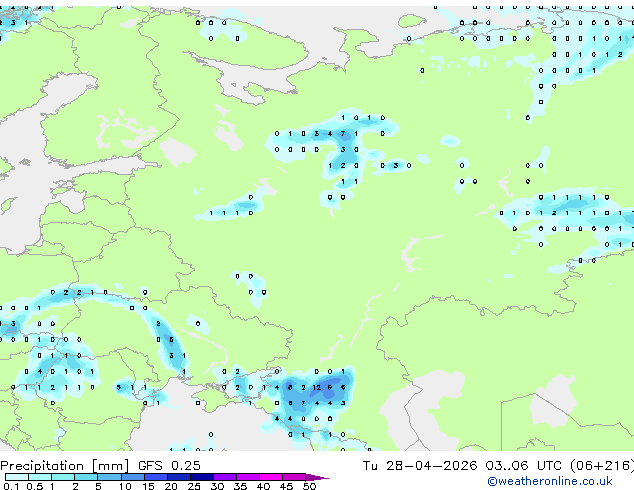
Task: Click the '28-04-2026' date text
Action: pyautogui.click(x=431, y=466)
